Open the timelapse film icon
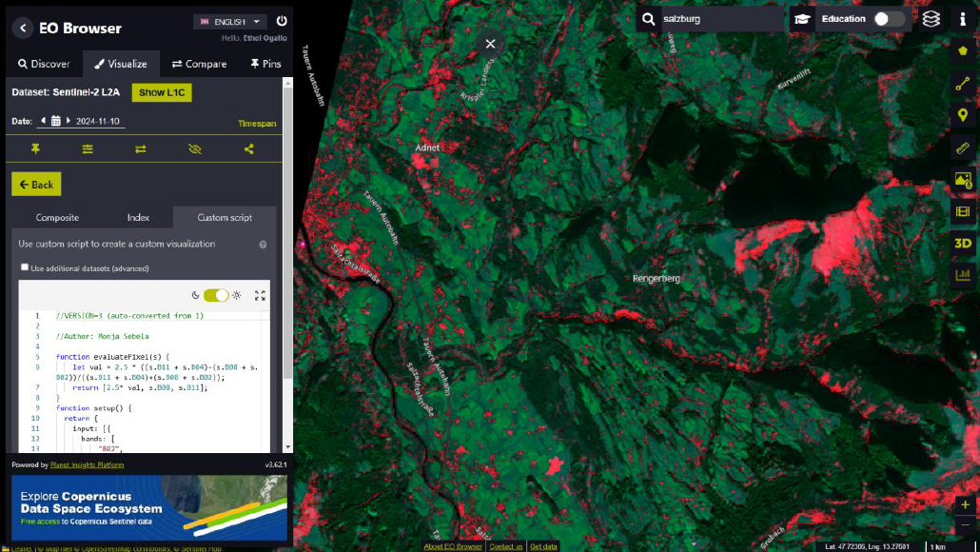Viewport: 980px width, 552px height. tap(963, 211)
